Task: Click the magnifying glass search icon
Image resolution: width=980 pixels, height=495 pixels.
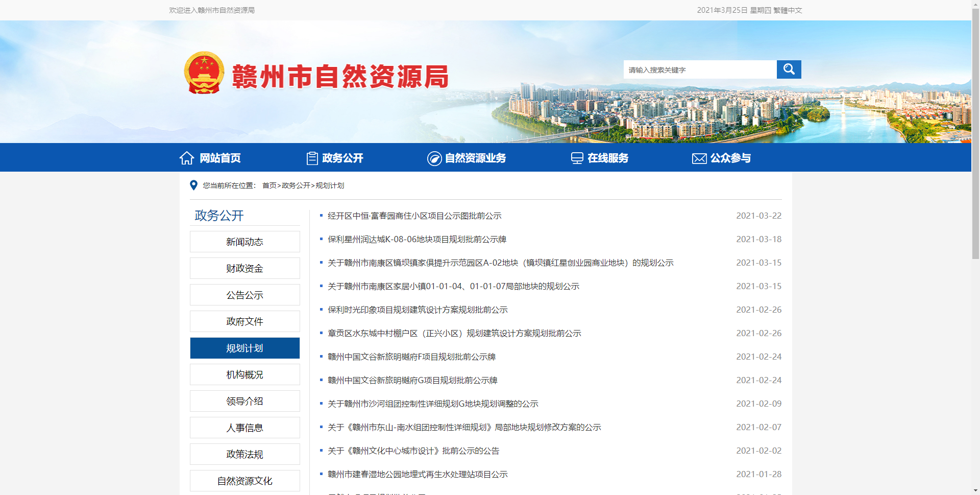Action: pos(788,69)
